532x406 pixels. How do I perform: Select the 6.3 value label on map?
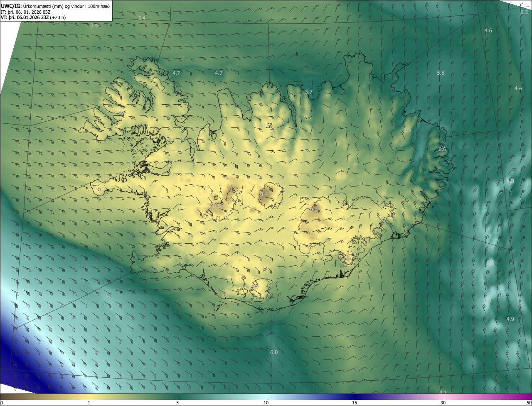[x=524, y=12]
